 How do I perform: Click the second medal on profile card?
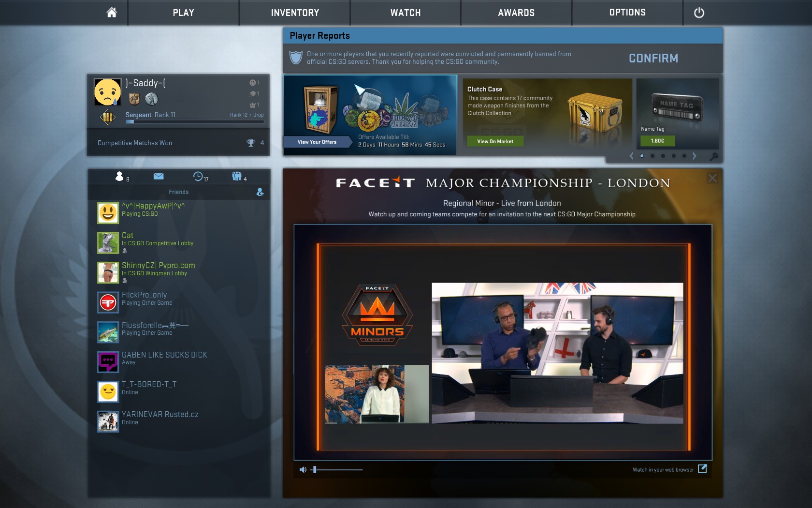pyautogui.click(x=151, y=99)
